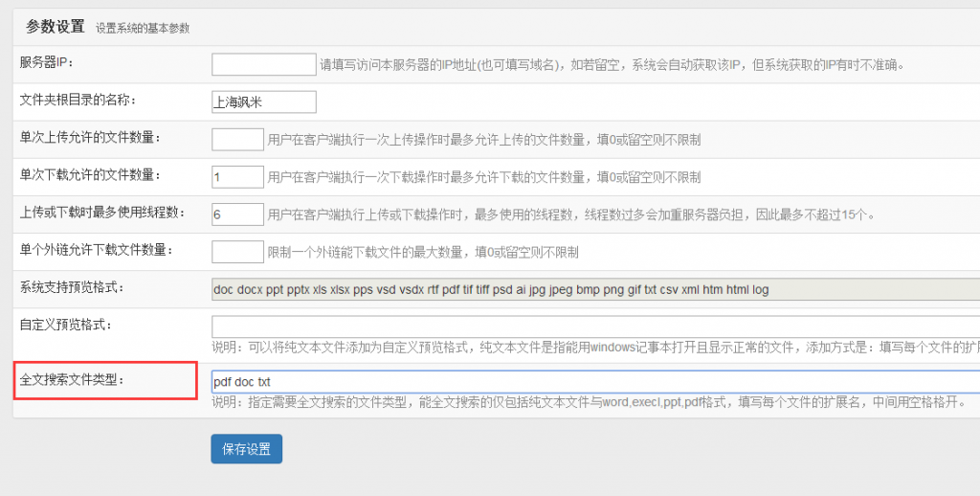Viewport: 980px width, 496px height.
Task: Focus the 服务器IP input field
Action: 263,64
